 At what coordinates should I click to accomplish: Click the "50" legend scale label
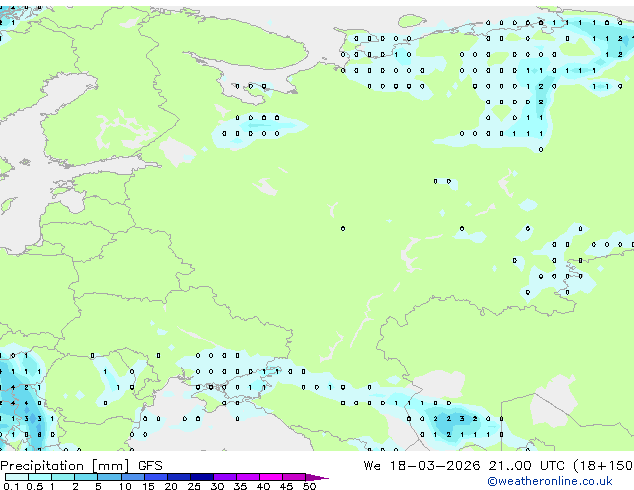click(310, 486)
